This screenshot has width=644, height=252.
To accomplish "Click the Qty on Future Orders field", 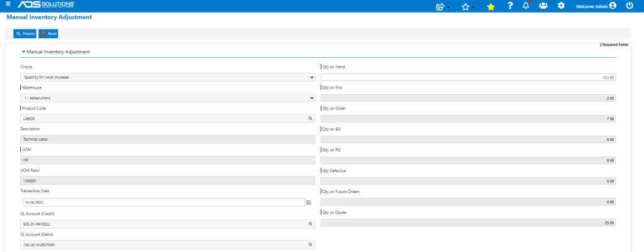I will [x=468, y=202].
